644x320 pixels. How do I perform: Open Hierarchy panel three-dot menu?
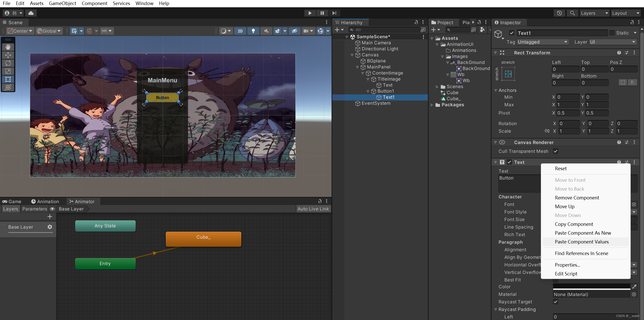[x=423, y=22]
